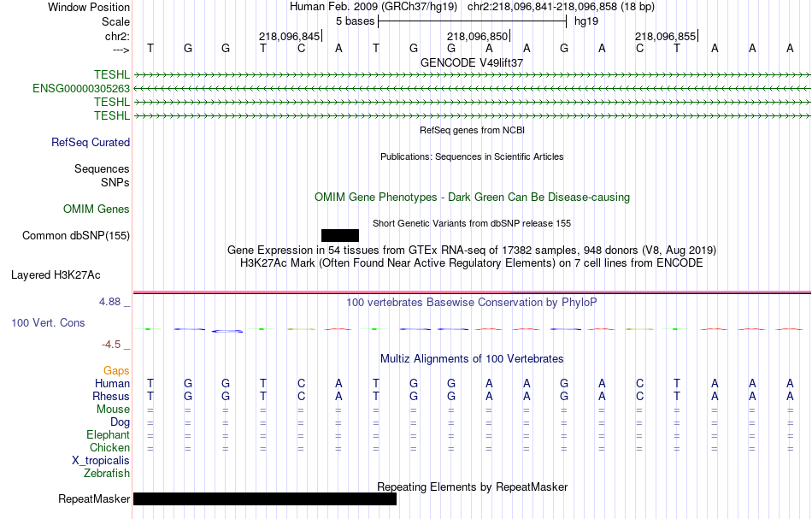Click the RepeatMasker black repeat element bar

[x=265, y=498]
